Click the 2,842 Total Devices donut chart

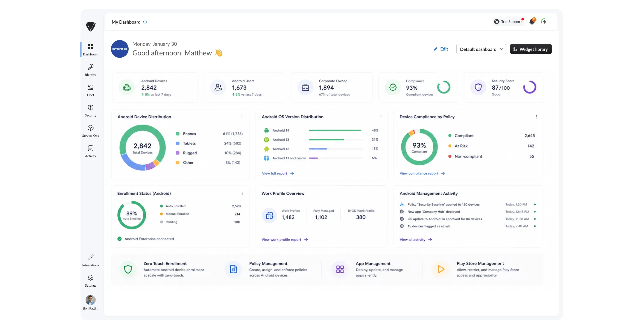[143, 148]
